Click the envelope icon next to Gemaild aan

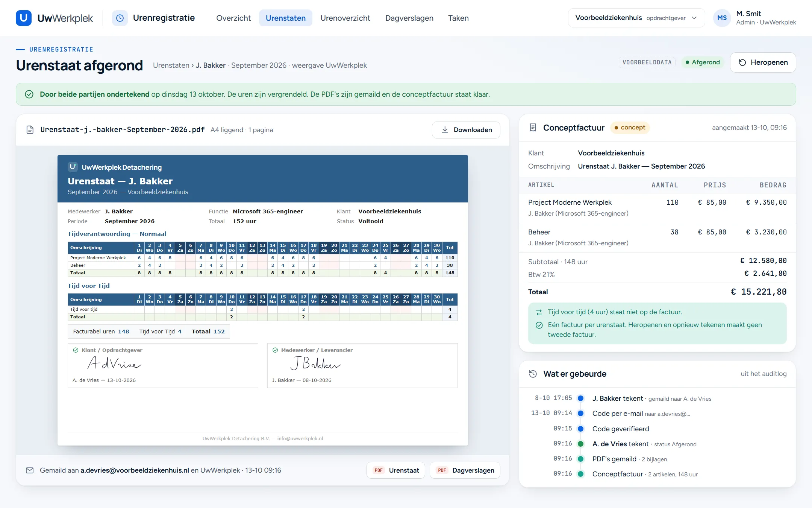tap(30, 470)
